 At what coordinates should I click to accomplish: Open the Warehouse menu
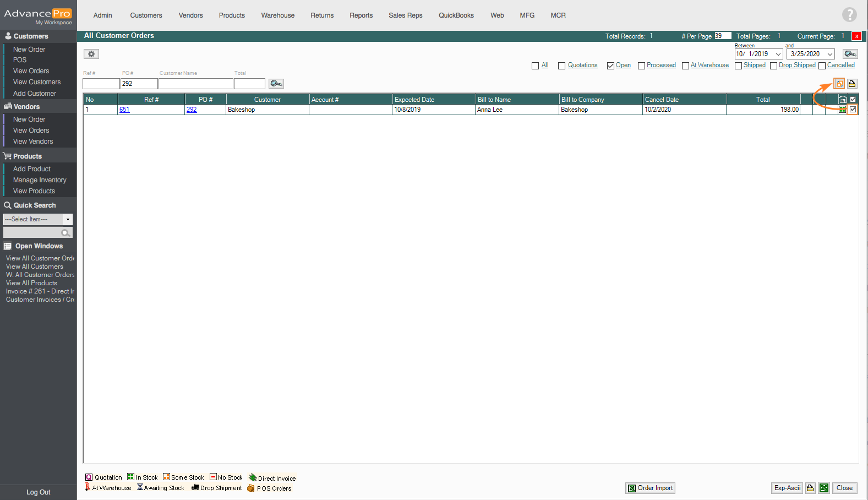277,15
